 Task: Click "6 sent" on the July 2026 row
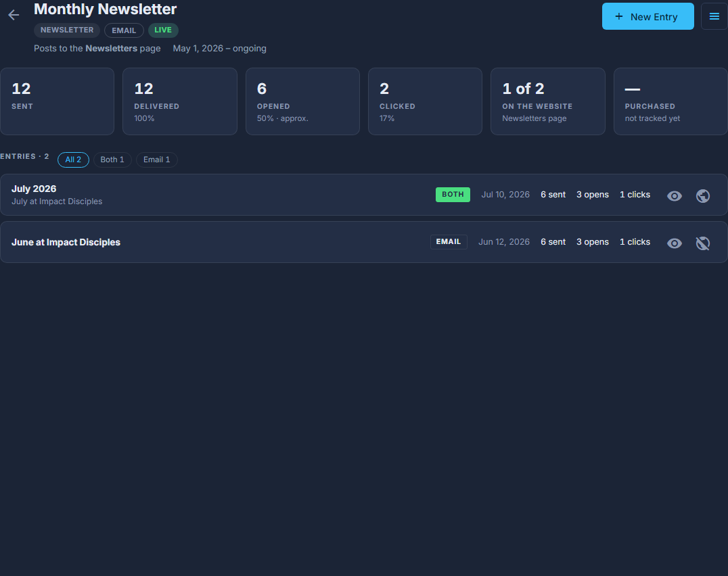coord(553,195)
